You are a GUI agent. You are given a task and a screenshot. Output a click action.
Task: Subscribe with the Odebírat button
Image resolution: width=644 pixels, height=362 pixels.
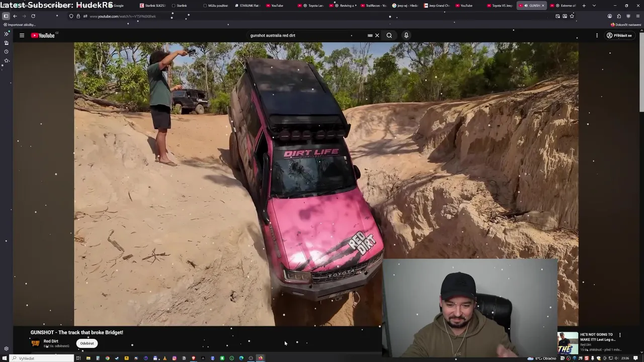(x=87, y=343)
